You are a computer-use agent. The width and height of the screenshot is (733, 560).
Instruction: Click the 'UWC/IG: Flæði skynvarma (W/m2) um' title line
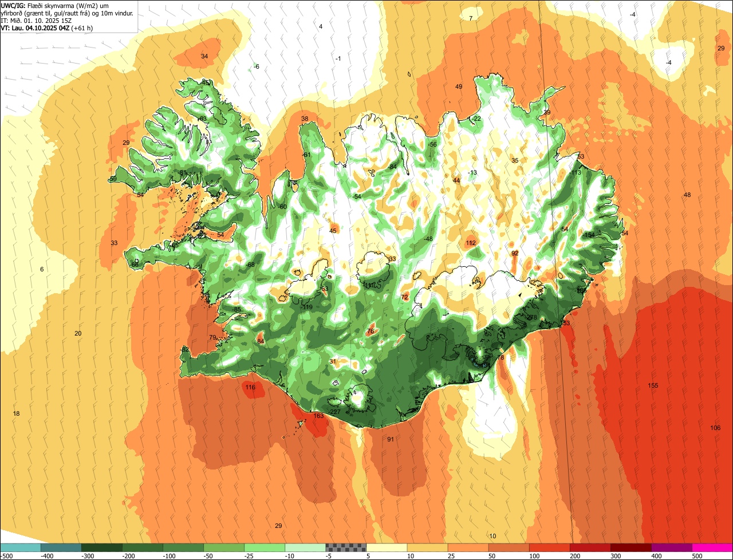[55, 5]
